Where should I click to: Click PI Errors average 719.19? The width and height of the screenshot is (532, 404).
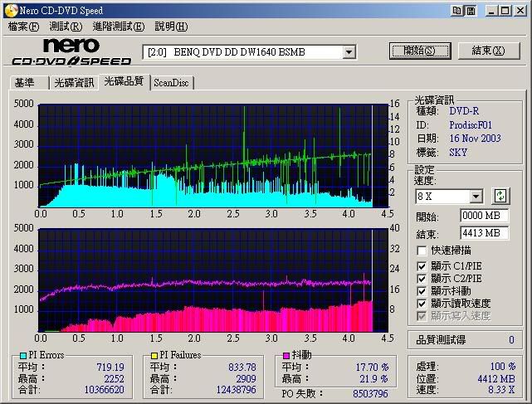click(x=110, y=367)
